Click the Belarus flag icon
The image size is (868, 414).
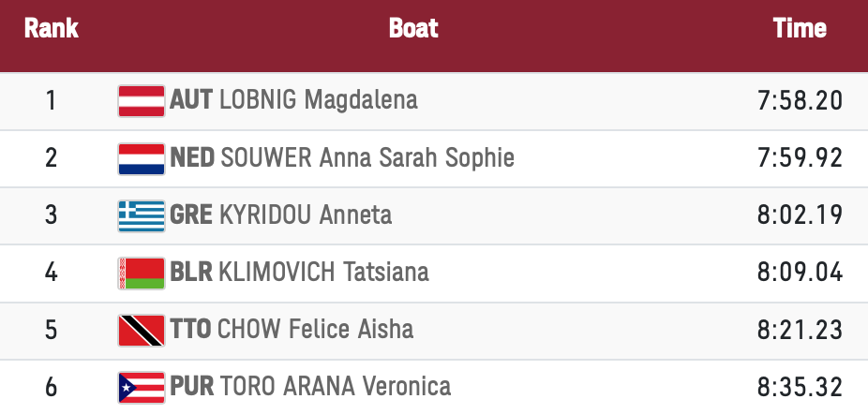click(x=142, y=273)
